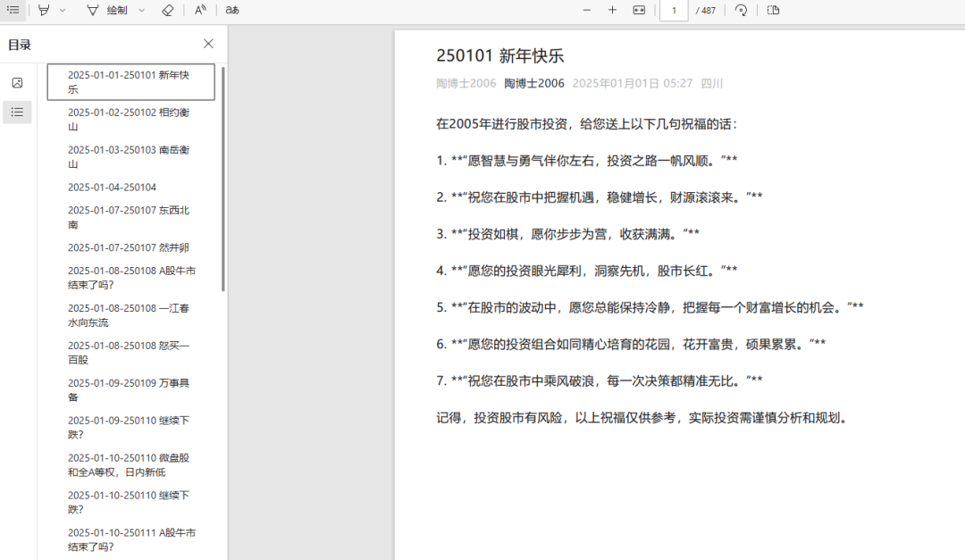965x560 pixels.
Task: Click gray author name 陶博士2006
Action: tap(466, 83)
